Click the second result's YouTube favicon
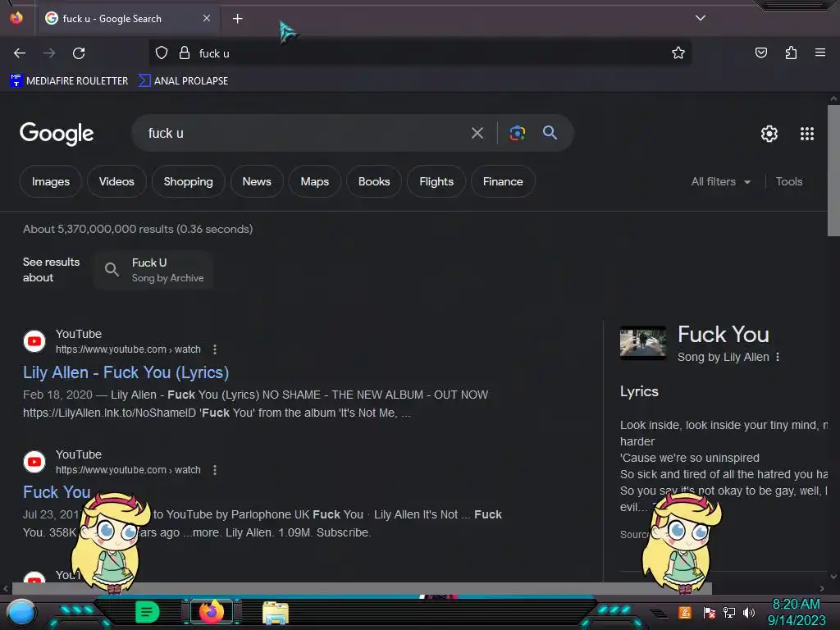Screen dimensions: 840x630 click(x=34, y=462)
